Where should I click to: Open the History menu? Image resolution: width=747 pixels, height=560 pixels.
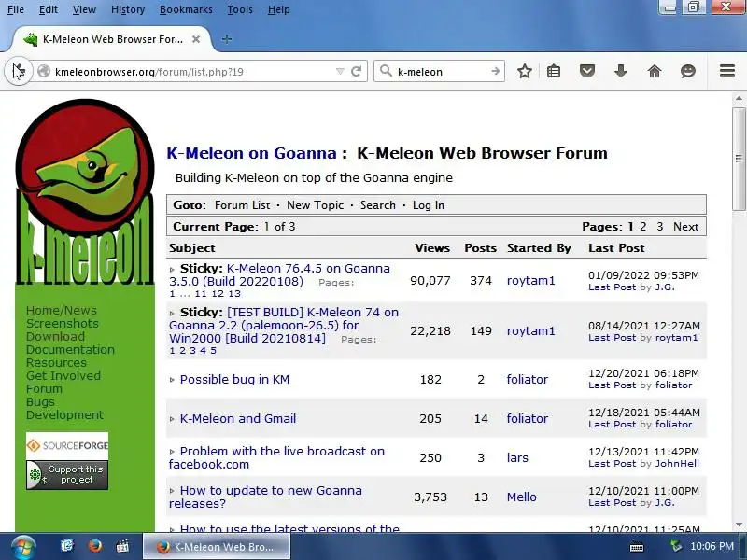click(x=128, y=9)
